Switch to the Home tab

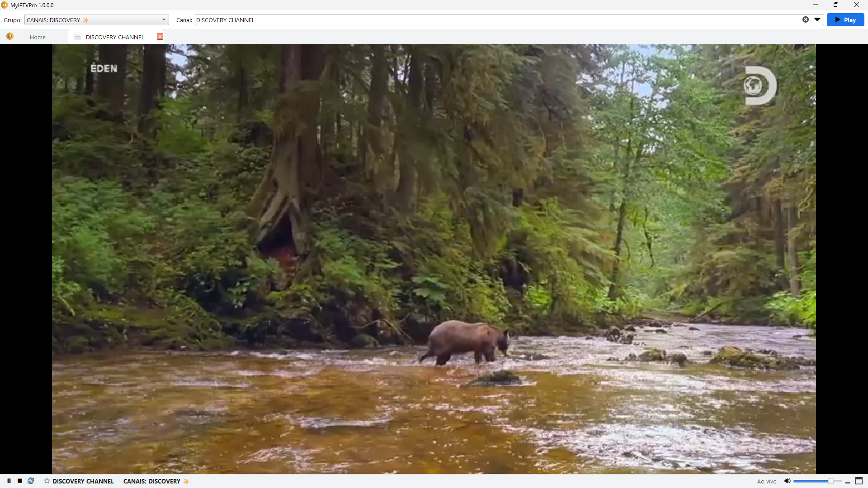point(38,37)
